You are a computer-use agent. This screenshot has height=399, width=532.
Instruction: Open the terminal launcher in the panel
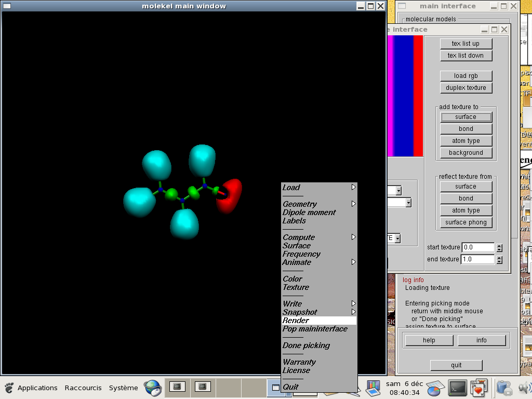pos(458,388)
